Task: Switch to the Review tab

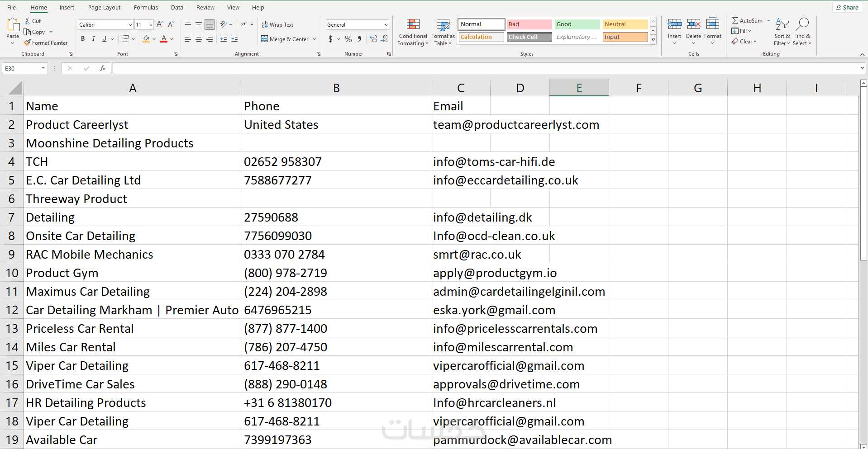Action: point(205,7)
